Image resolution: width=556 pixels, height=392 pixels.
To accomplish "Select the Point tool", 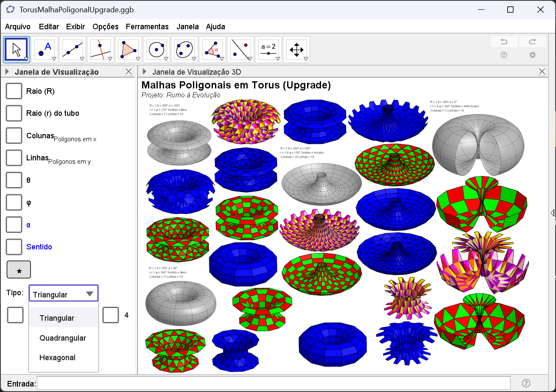I will tap(45, 50).
